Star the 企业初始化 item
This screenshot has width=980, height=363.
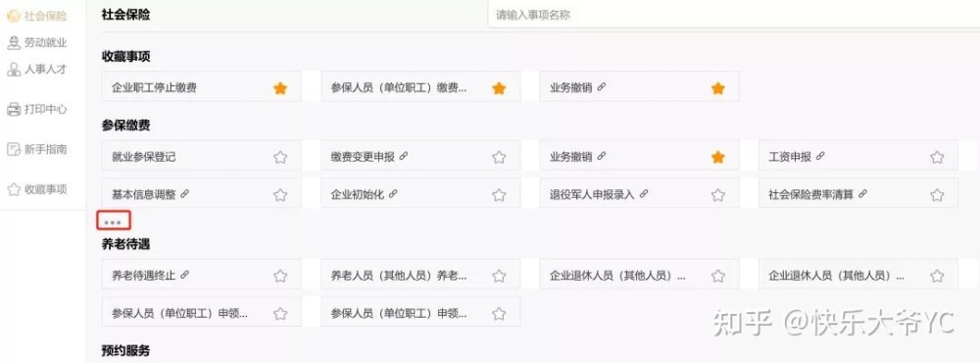(x=498, y=194)
